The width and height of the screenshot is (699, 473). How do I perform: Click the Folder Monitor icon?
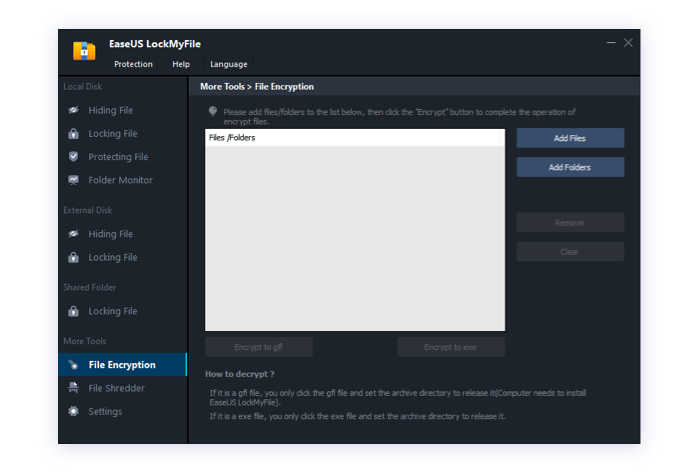click(73, 180)
